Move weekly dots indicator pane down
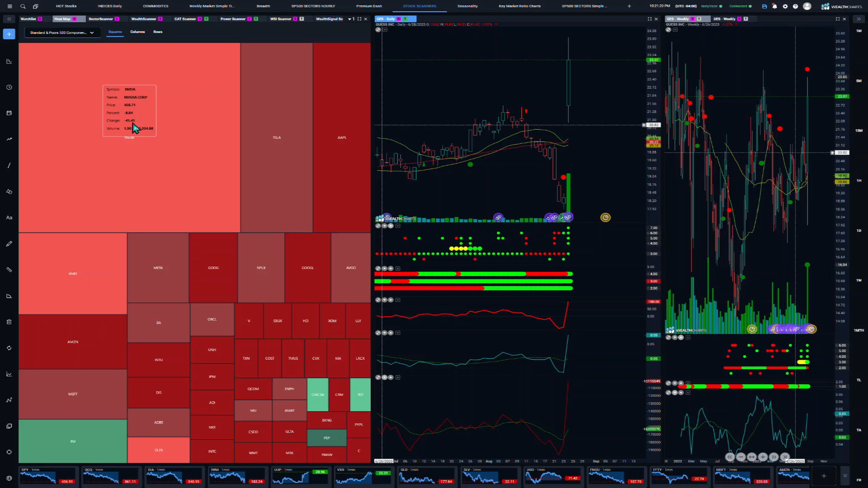Image resolution: width=868 pixels, height=488 pixels. click(675, 338)
